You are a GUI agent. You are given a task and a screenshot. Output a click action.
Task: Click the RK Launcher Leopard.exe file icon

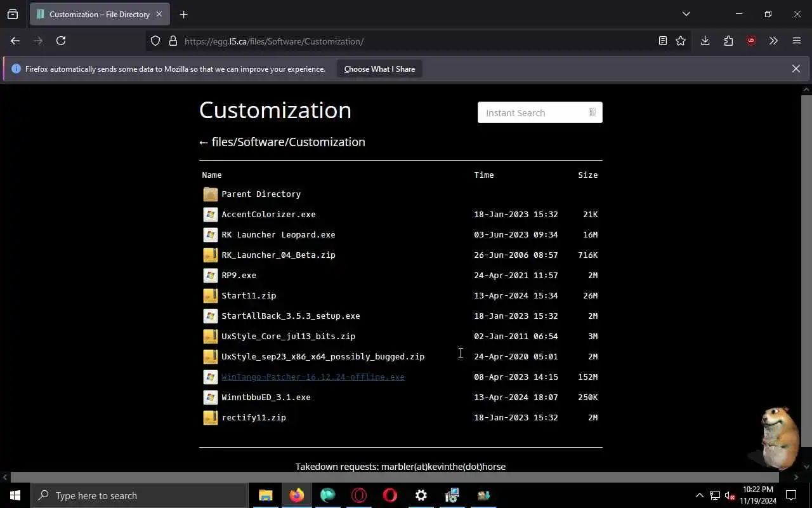(x=211, y=234)
